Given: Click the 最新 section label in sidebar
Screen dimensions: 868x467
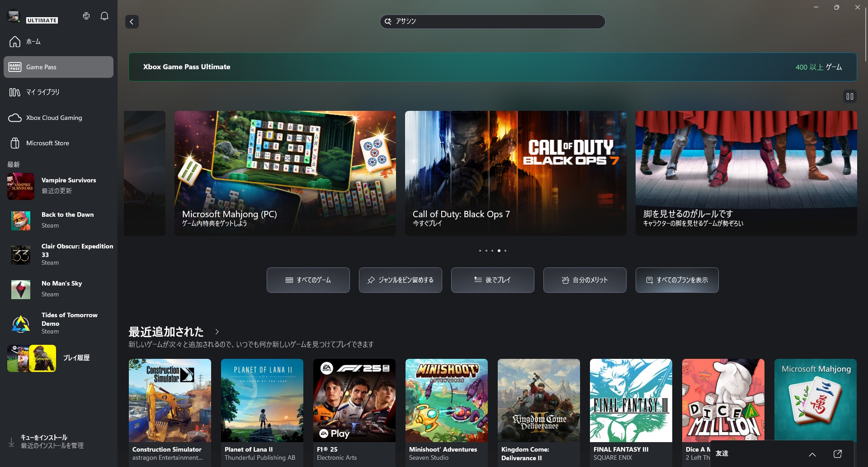Looking at the screenshot, I should click(x=14, y=165).
